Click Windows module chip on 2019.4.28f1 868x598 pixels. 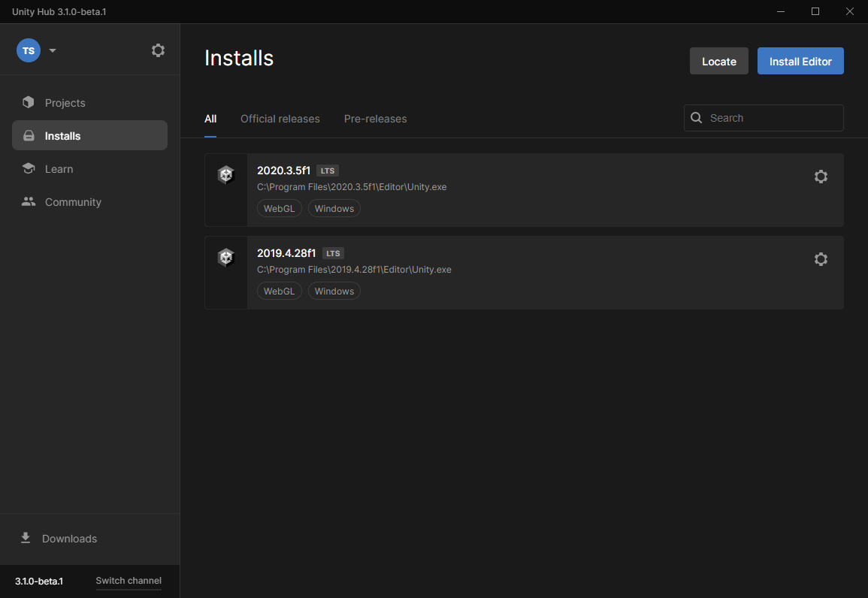point(334,291)
